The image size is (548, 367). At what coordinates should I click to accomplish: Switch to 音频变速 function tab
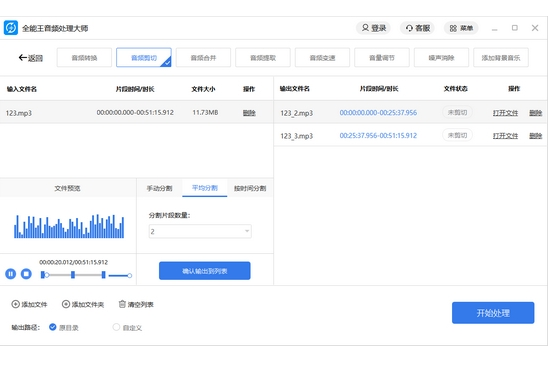322,58
